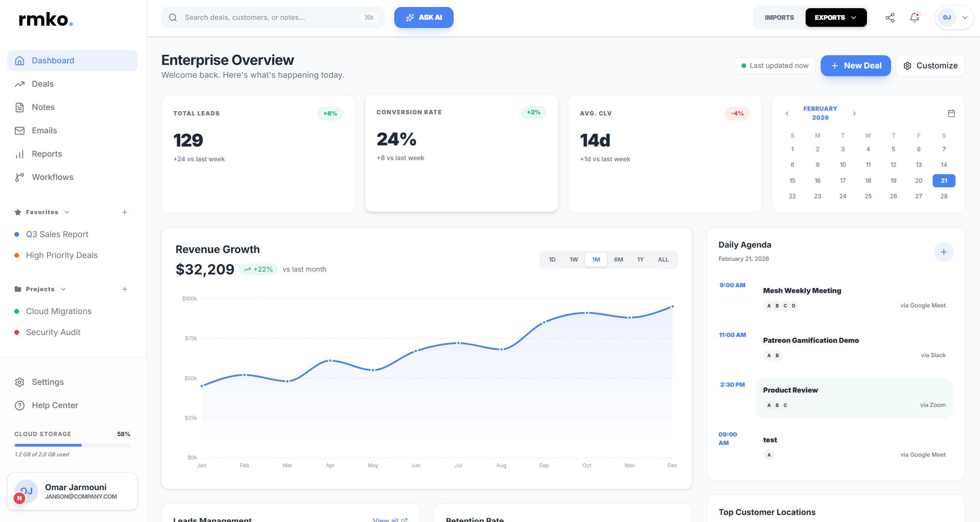
Task: Go to the Emails section
Action: [x=44, y=131]
